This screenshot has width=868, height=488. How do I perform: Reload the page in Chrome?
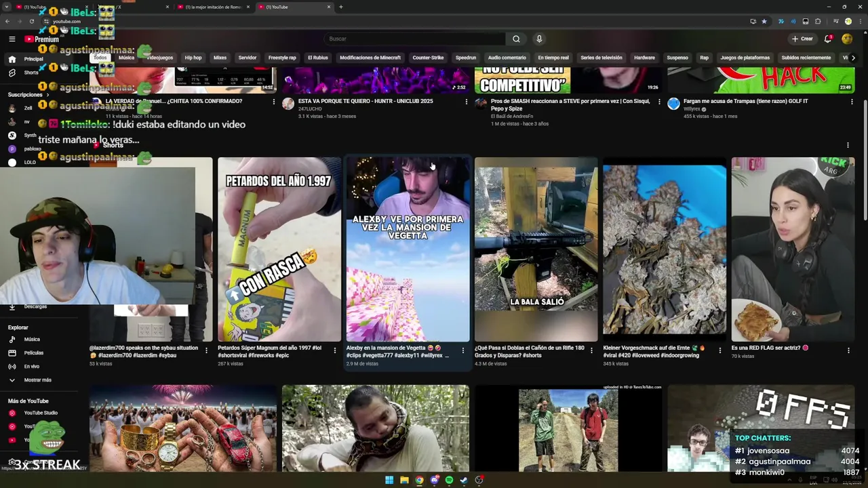(31, 21)
